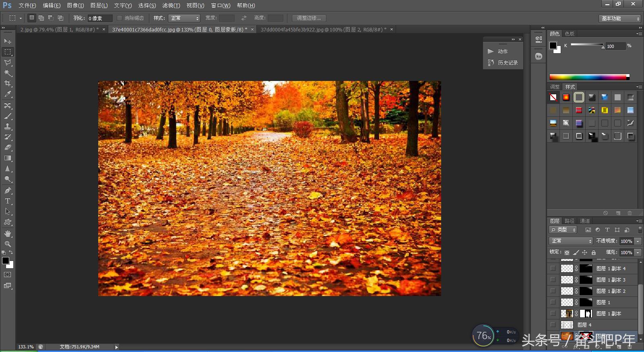
Task: Select the Zoom tool
Action: click(8, 244)
